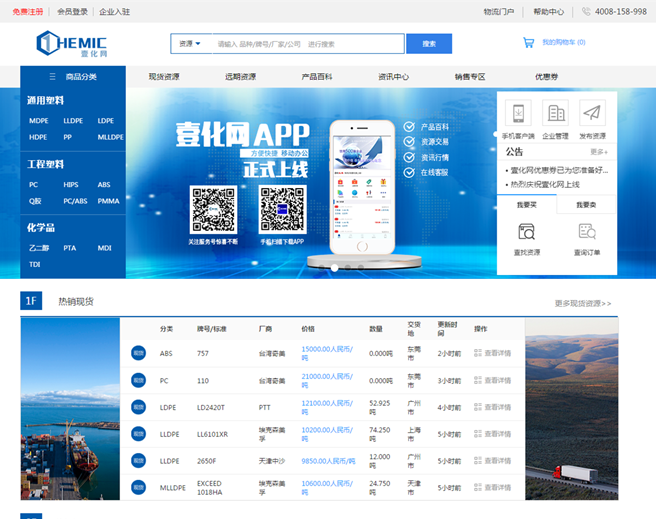
Task: Click the 手机客户端 phone icon
Action: coord(518,112)
